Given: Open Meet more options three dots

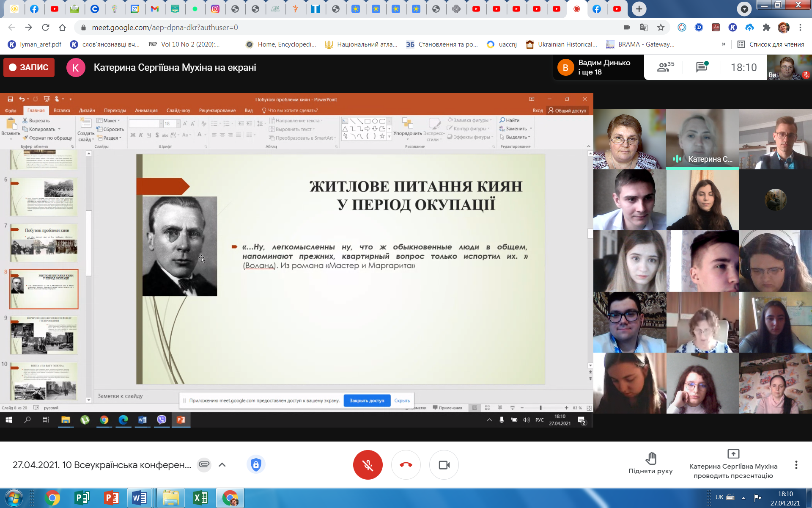Looking at the screenshot, I should pos(796,464).
